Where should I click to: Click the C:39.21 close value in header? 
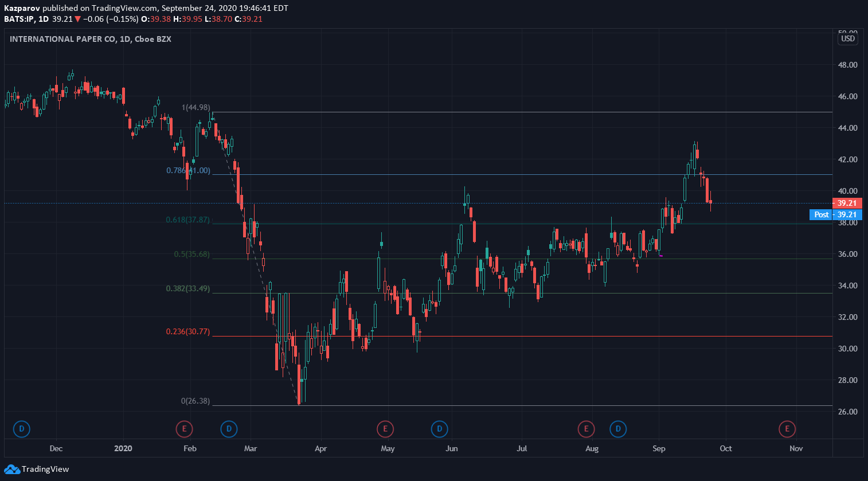[x=248, y=19]
